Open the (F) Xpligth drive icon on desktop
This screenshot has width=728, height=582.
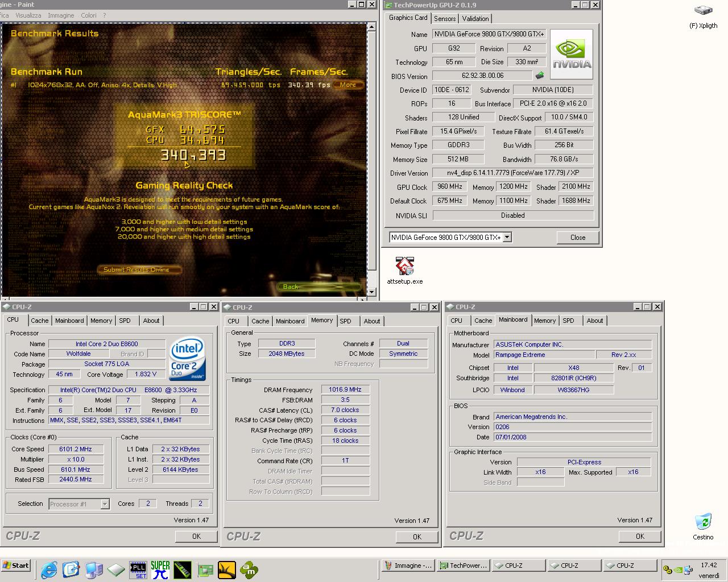703,11
